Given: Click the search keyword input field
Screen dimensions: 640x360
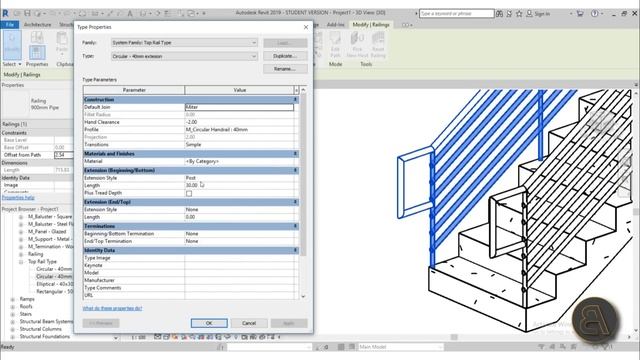Looking at the screenshot, I should (x=457, y=13).
